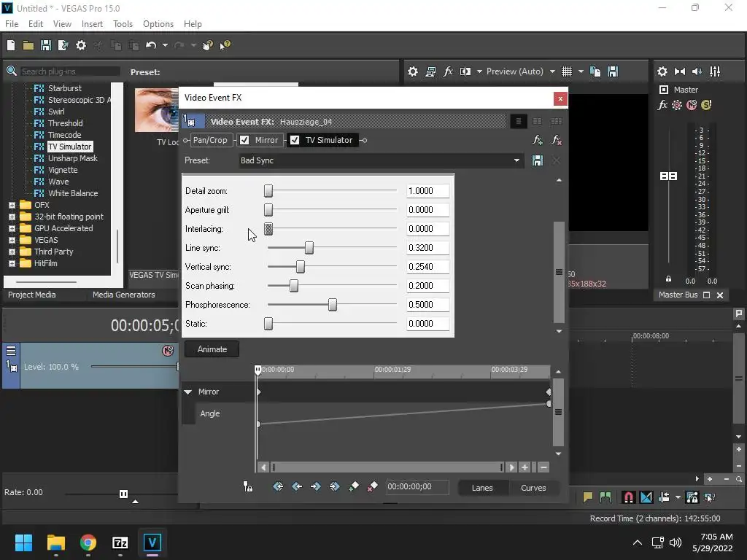
Task: Toggle auto crossfades on timeline toolbar
Action: (x=646, y=497)
